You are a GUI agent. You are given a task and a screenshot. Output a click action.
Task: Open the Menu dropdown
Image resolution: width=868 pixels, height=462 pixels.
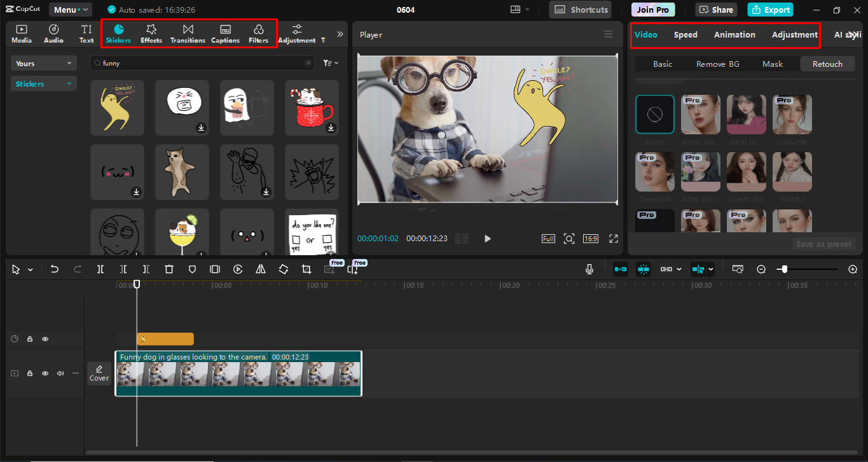click(x=71, y=10)
